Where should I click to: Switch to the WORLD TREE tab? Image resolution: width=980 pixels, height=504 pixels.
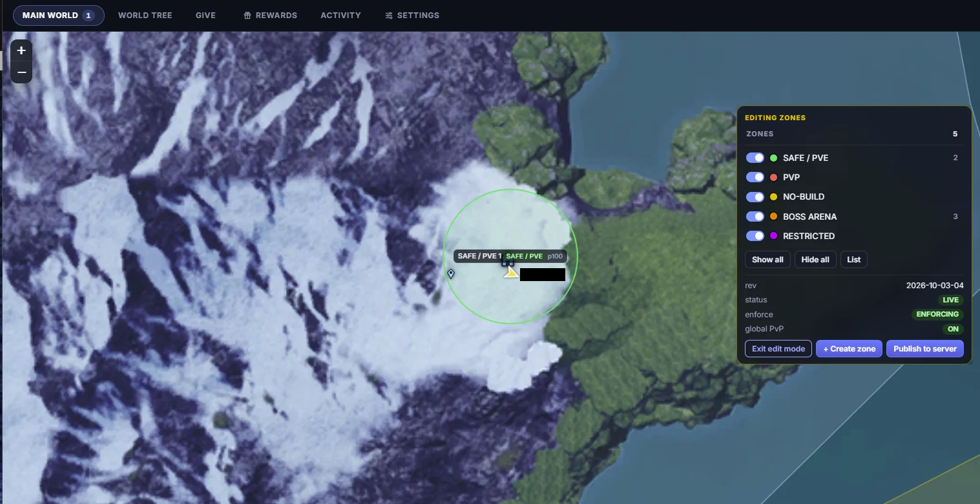145,15
